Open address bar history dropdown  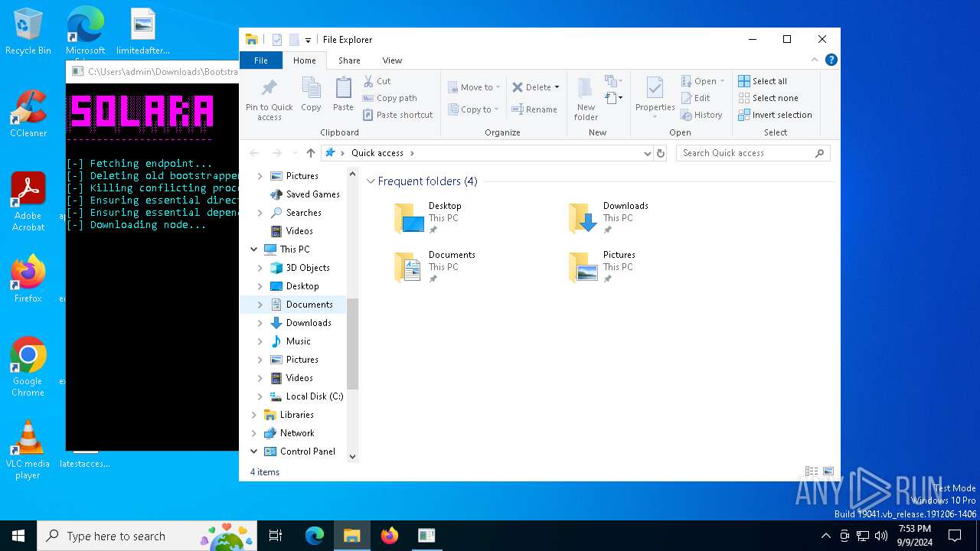click(648, 153)
